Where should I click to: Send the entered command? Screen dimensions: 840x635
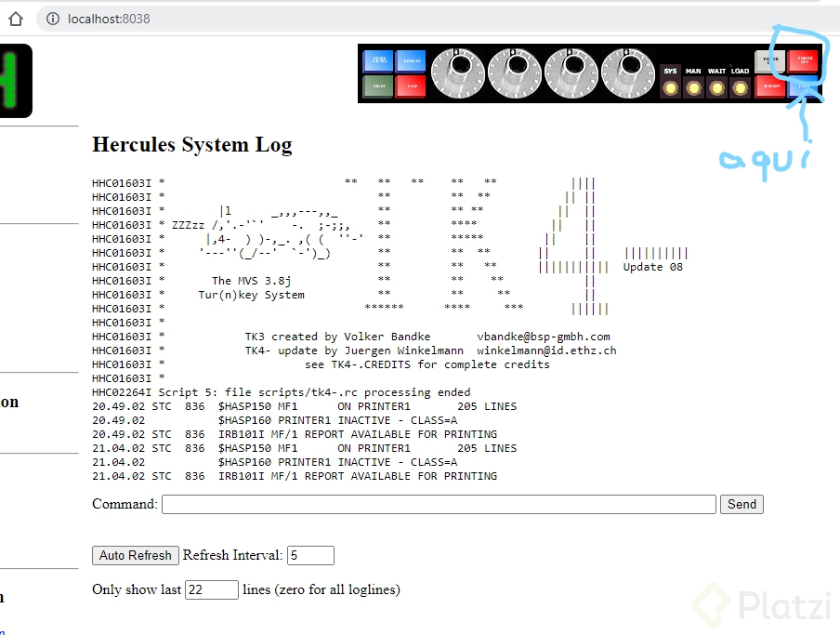[742, 504]
